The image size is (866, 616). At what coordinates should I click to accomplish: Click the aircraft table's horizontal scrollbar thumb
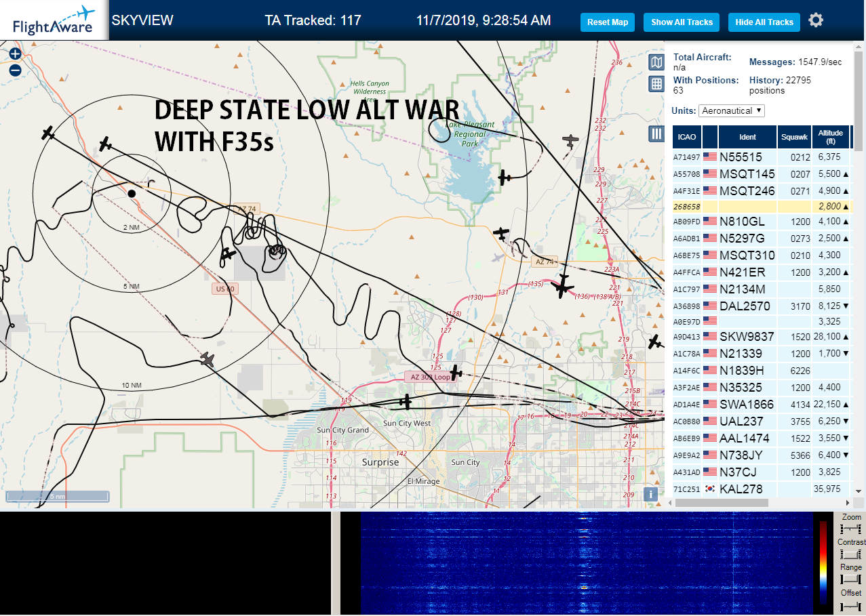point(722,503)
